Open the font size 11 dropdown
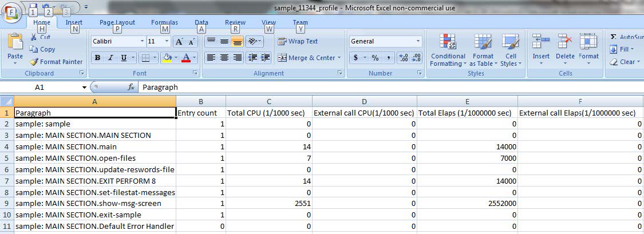 coord(167,41)
